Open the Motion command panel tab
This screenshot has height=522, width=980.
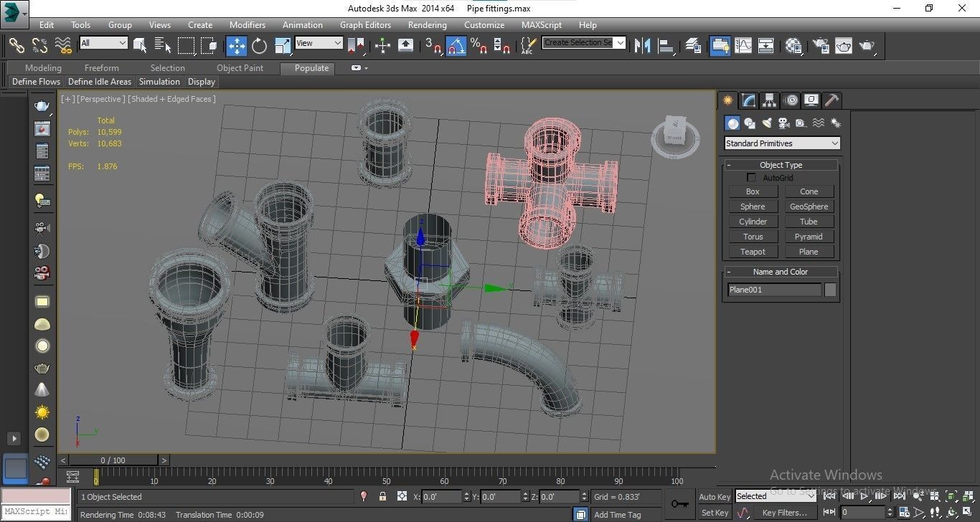pyautogui.click(x=791, y=100)
